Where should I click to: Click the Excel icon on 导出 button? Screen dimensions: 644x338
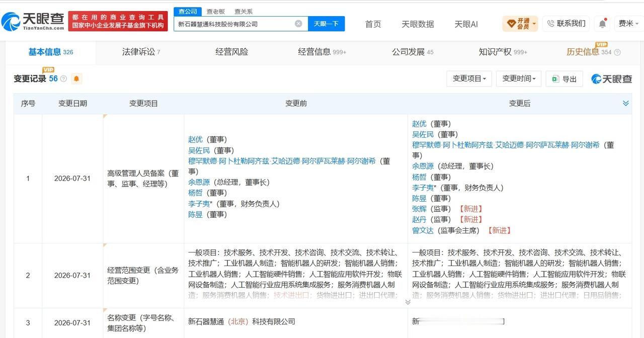555,79
